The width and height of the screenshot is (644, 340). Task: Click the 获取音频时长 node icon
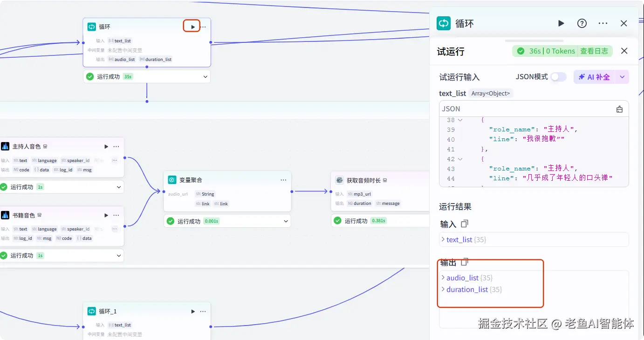(x=339, y=180)
